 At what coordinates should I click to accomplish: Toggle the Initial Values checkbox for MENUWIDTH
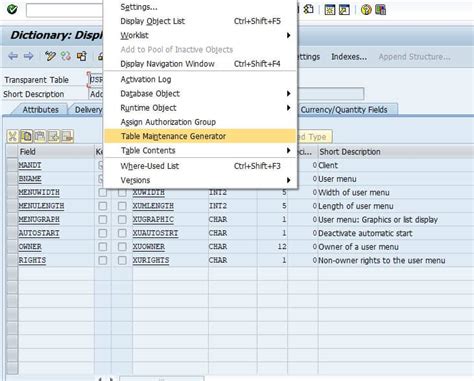(x=122, y=193)
